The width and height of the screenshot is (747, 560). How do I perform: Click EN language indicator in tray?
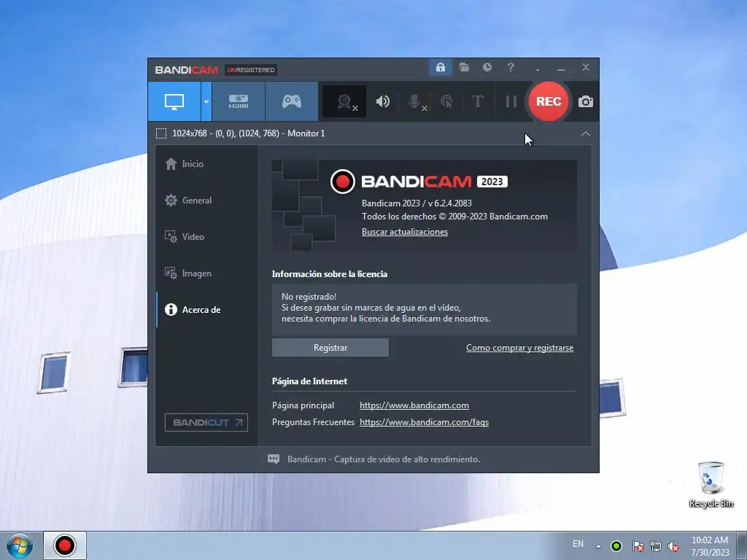click(578, 544)
